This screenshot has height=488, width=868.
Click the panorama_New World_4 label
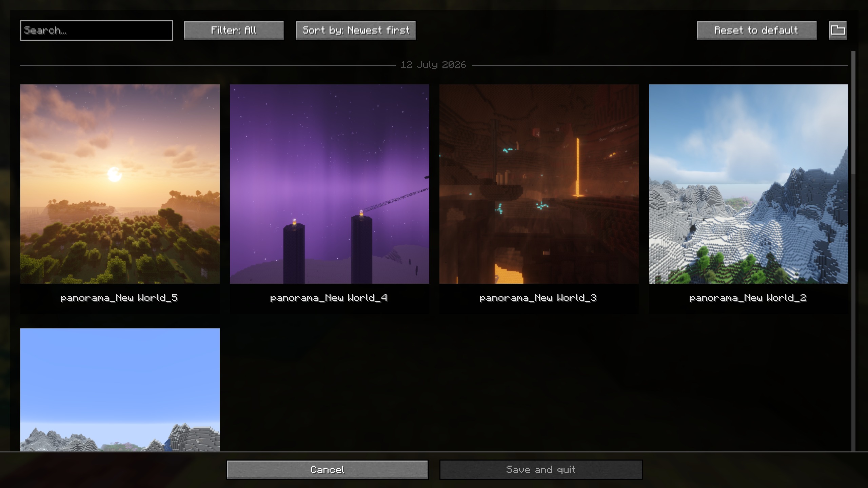coord(329,298)
